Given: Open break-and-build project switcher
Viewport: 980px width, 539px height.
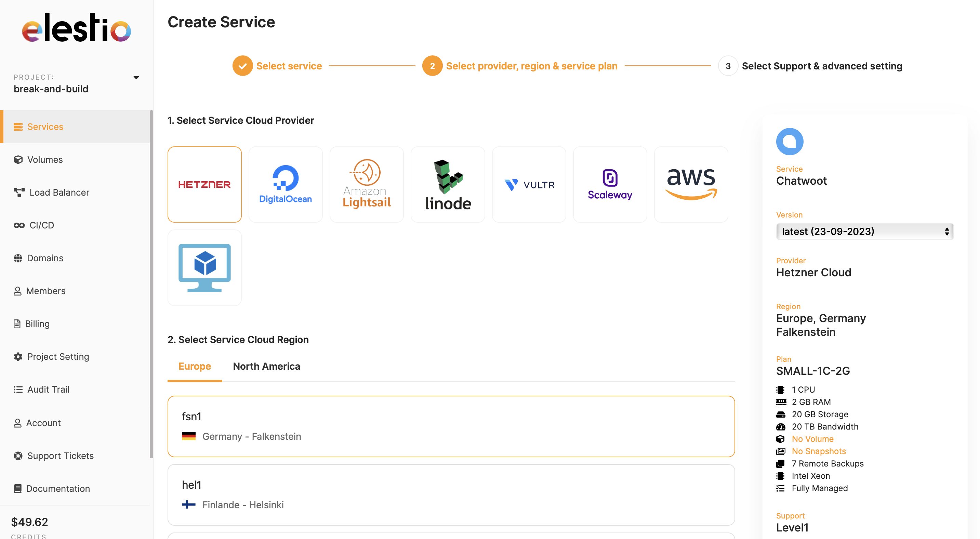Looking at the screenshot, I should coord(51,89).
